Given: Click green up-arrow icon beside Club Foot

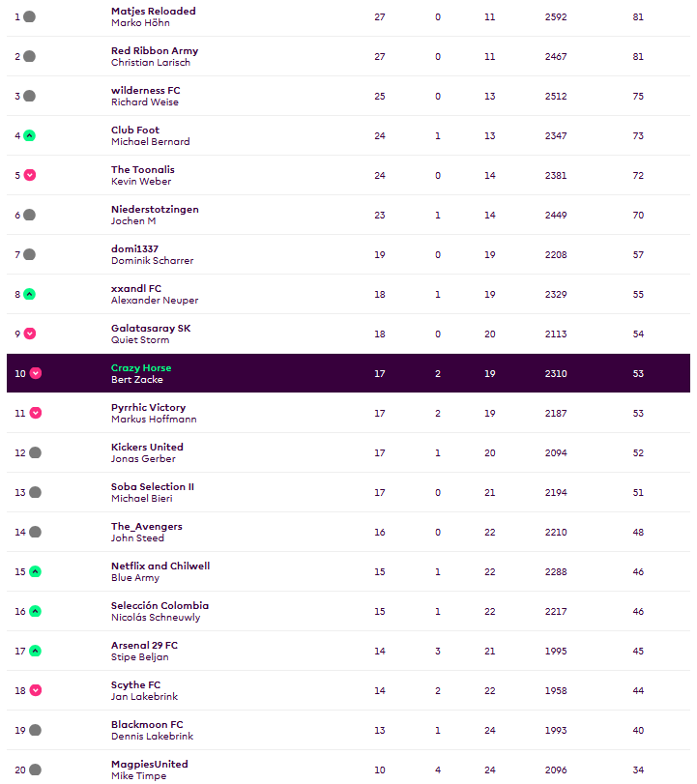Looking at the screenshot, I should (30, 135).
